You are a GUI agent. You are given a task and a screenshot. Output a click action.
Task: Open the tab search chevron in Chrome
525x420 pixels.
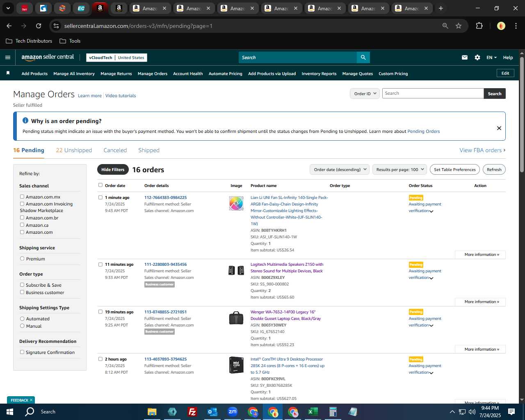[8, 8]
